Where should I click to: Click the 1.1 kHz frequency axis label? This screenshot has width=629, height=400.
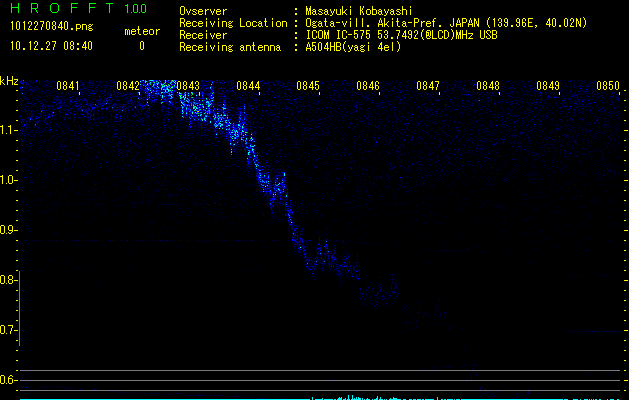9,130
